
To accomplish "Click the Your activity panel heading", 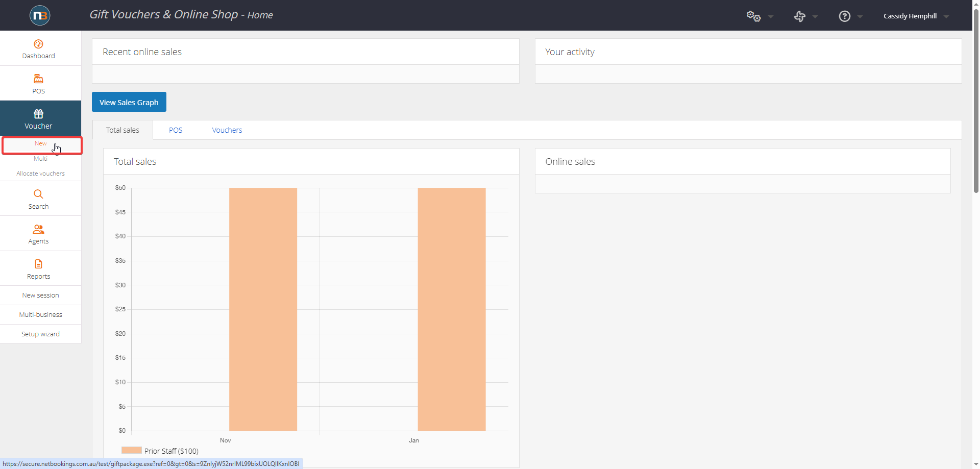I will (570, 52).
